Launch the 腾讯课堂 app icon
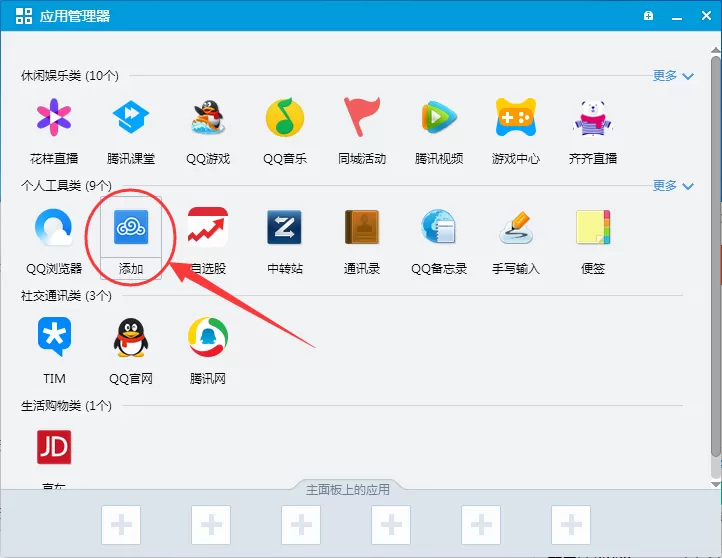This screenshot has width=722, height=558. pos(131,117)
